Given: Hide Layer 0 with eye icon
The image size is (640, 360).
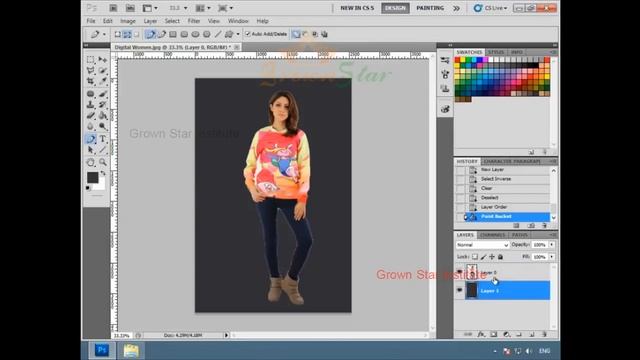Looking at the screenshot, I should click(460, 272).
